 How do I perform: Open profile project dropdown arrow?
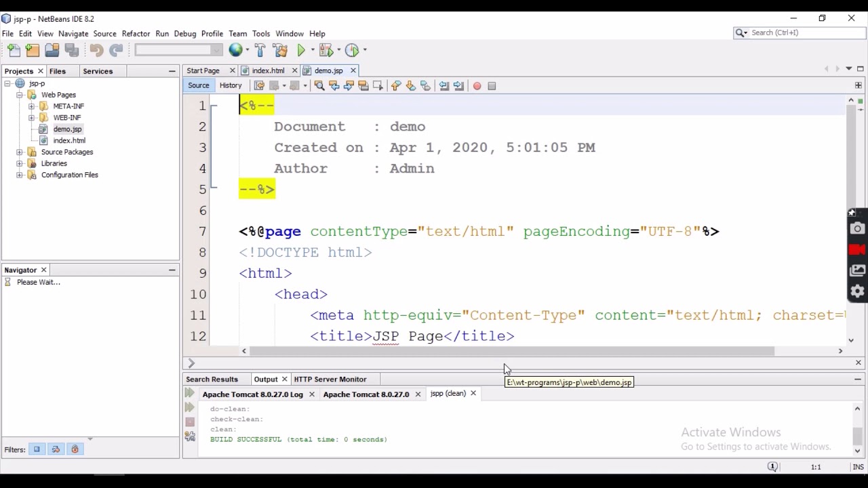[x=364, y=50]
